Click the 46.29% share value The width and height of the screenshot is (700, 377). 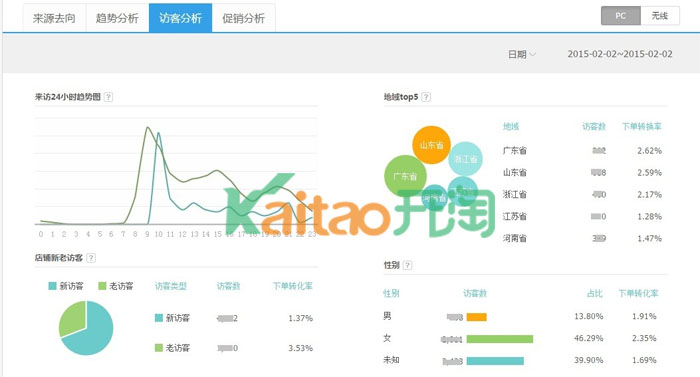click(588, 338)
